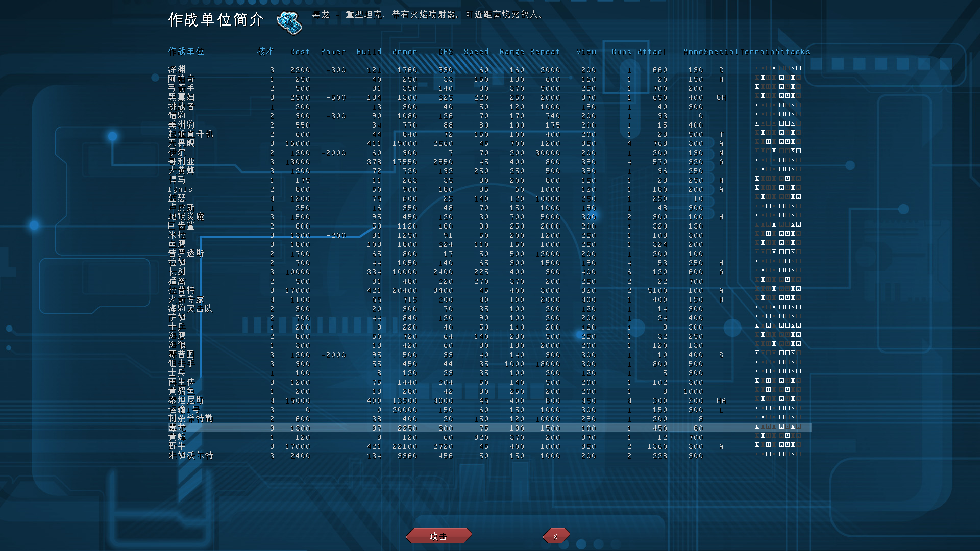Click the Speed column header
The width and height of the screenshot is (980, 551).
point(476,52)
